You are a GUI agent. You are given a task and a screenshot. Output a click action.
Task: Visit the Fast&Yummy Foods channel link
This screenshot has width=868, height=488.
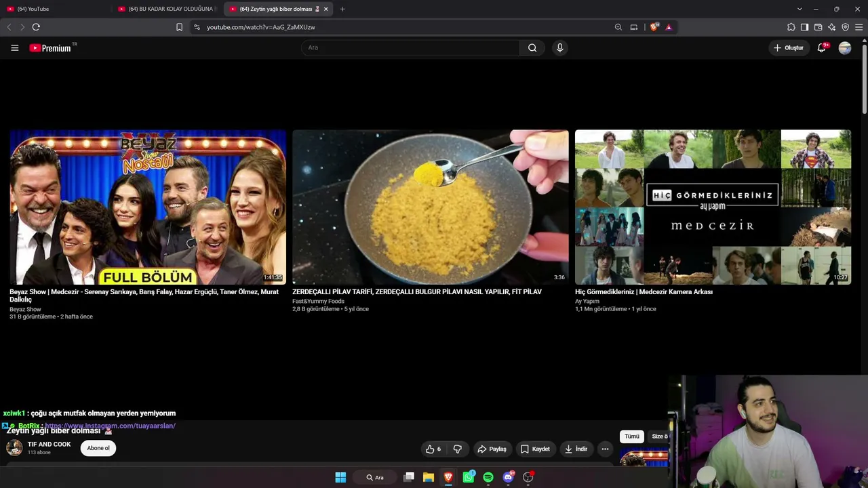tap(318, 301)
